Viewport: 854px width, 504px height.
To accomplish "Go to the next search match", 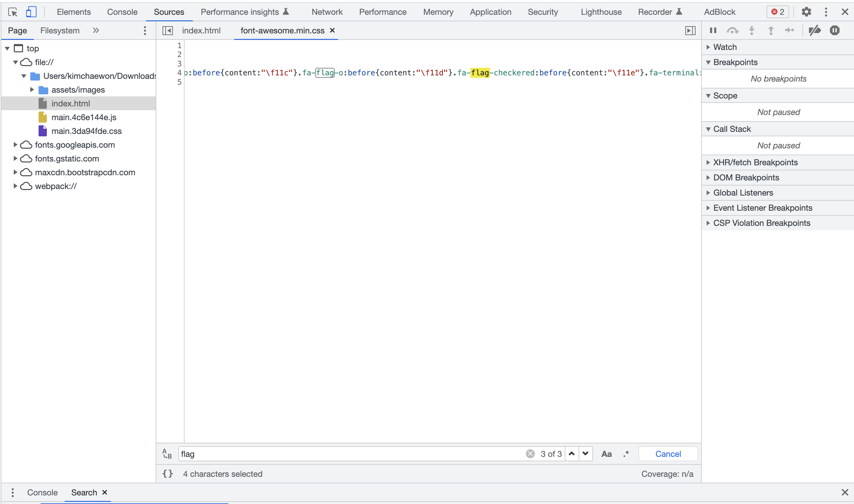I will tap(585, 454).
